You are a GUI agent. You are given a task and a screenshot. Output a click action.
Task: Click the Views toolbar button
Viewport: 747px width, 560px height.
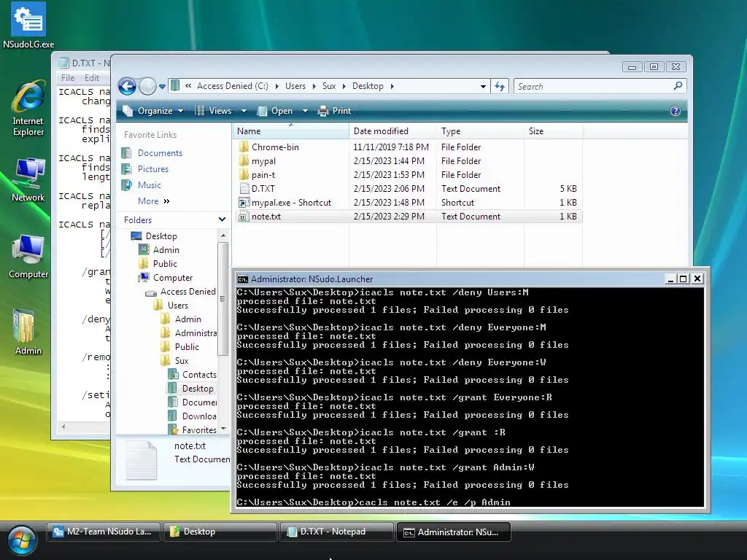click(x=214, y=111)
